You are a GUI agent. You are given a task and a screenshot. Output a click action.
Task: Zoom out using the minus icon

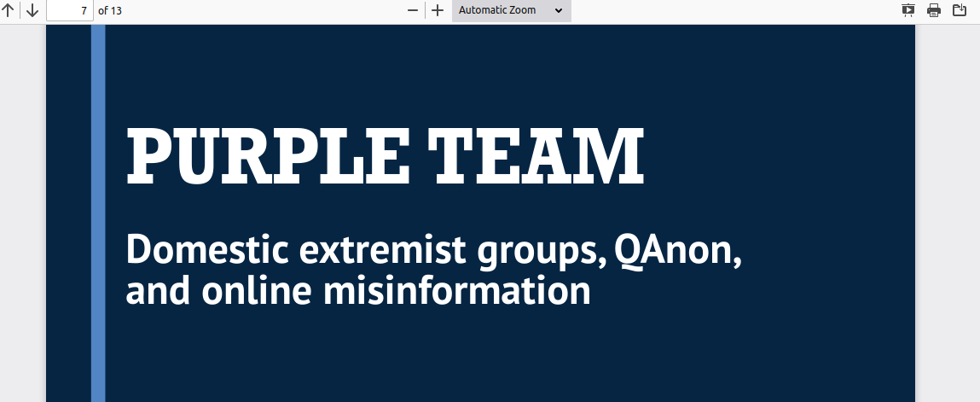(413, 10)
